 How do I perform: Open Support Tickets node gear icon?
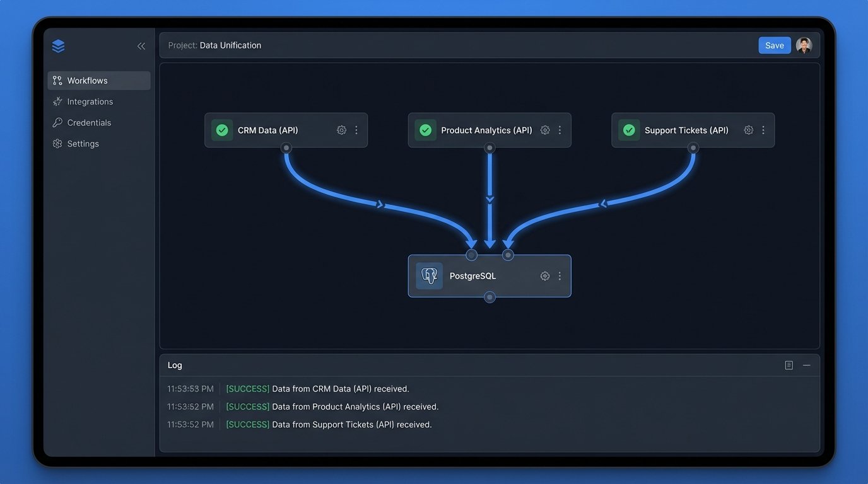748,130
